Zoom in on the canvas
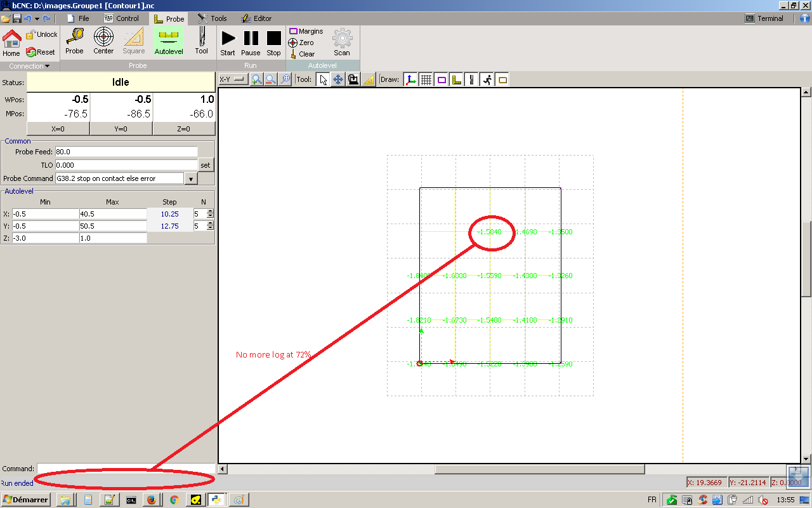This screenshot has width=812, height=508. (256, 79)
